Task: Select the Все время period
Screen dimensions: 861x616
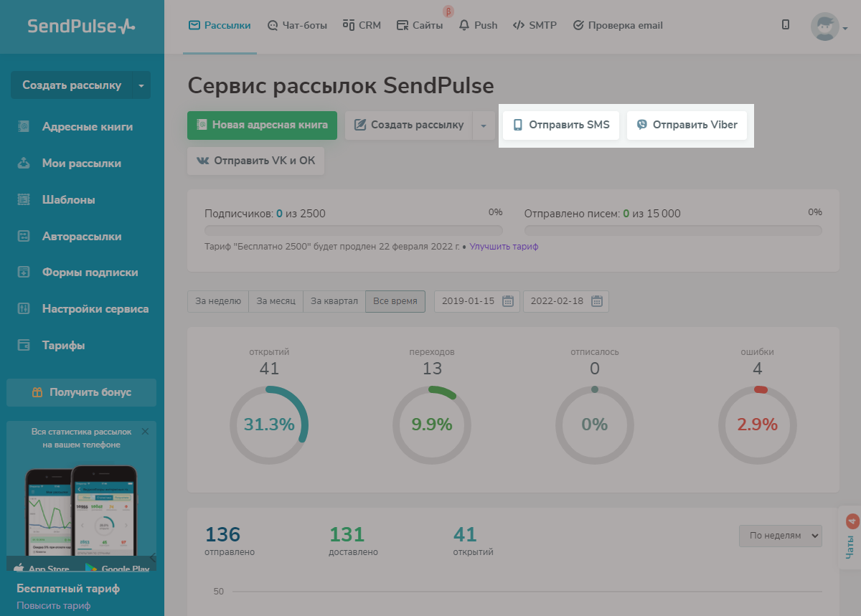Action: click(395, 301)
